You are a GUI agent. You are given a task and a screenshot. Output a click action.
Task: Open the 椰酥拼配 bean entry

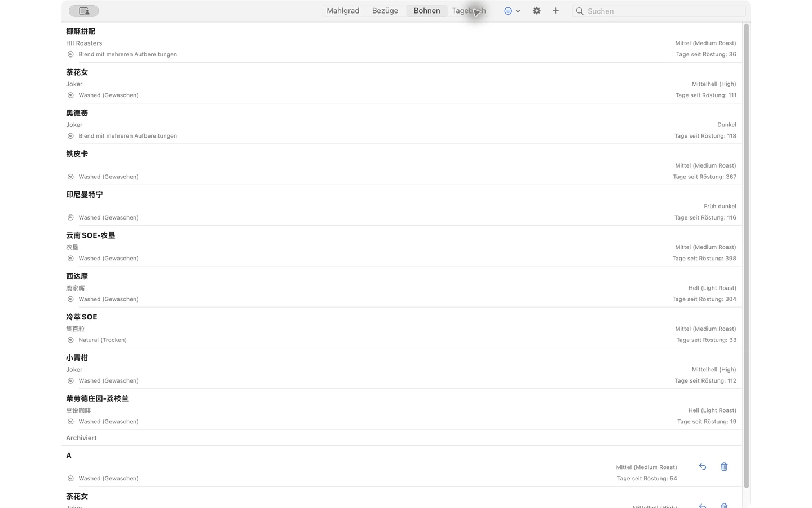[x=401, y=42]
